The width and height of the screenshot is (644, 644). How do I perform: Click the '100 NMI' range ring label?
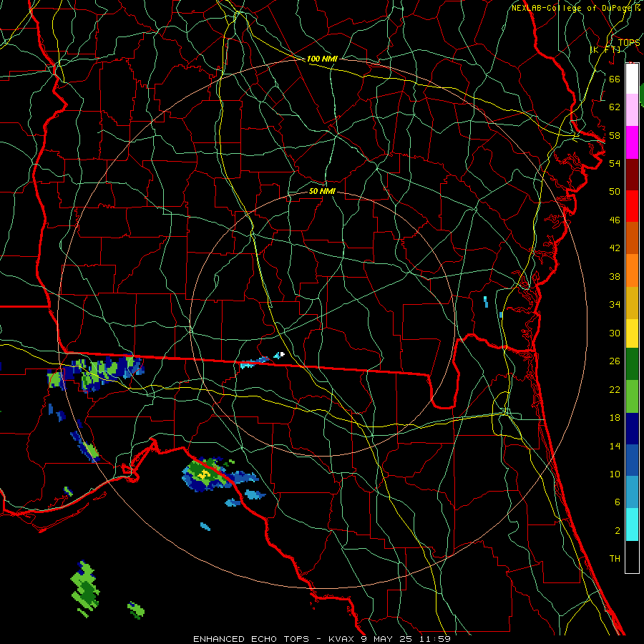click(322, 59)
